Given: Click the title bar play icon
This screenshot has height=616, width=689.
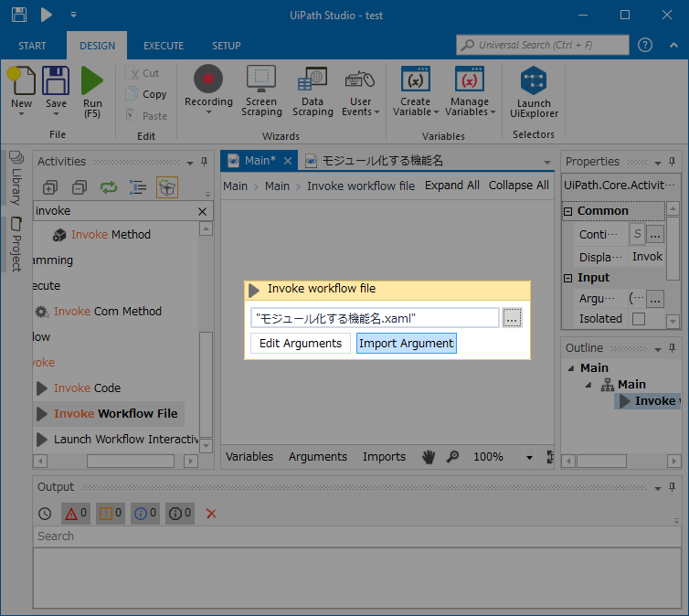Looking at the screenshot, I should pyautogui.click(x=46, y=15).
